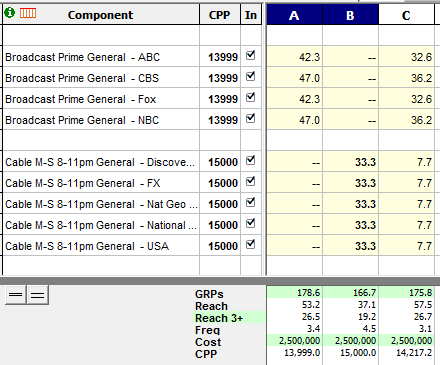This screenshot has width=440, height=365.
Task: Click Fox empty dash cell in column B
Action: 350,99
